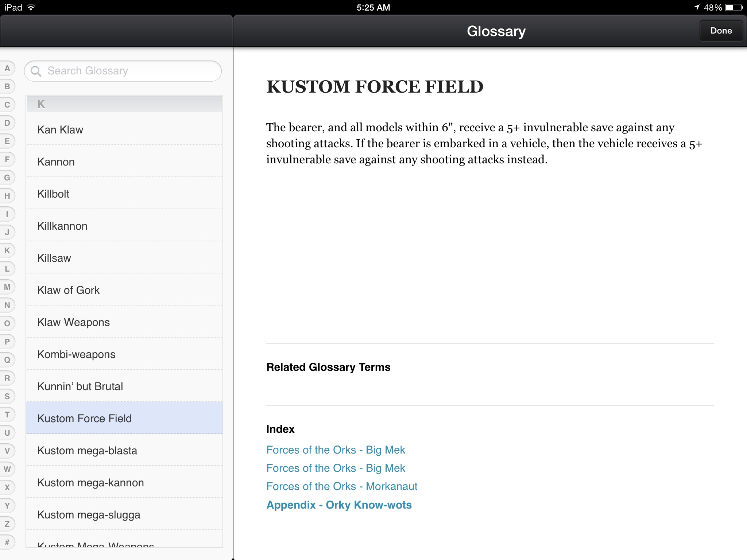This screenshot has height=560, width=747.
Task: Jump to letter M in index
Action: pyautogui.click(x=7, y=287)
